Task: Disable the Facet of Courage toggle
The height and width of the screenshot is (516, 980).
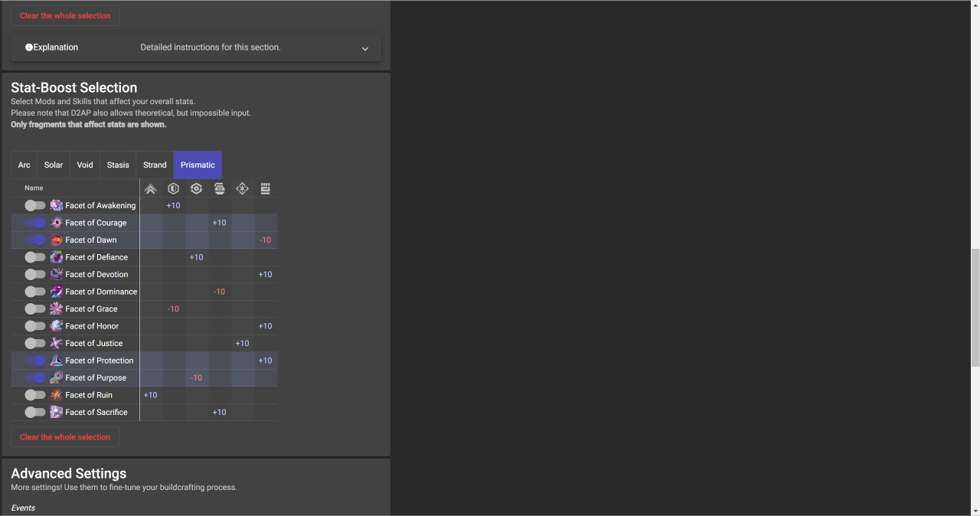Action: pos(35,223)
